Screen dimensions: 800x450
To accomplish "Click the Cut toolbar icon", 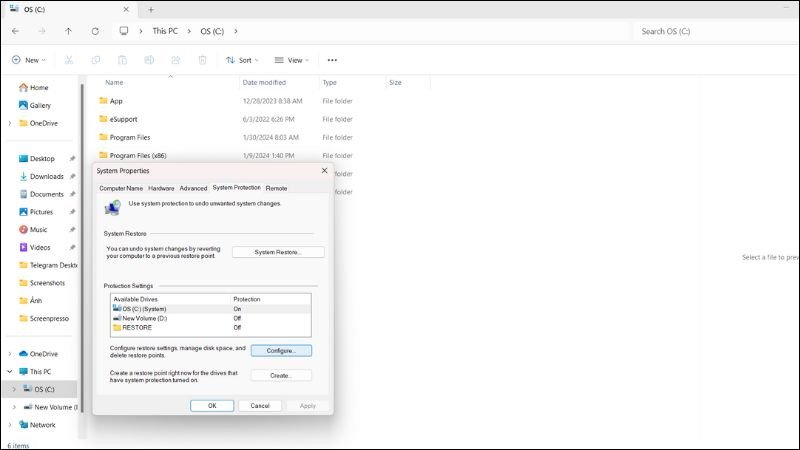I will [69, 60].
